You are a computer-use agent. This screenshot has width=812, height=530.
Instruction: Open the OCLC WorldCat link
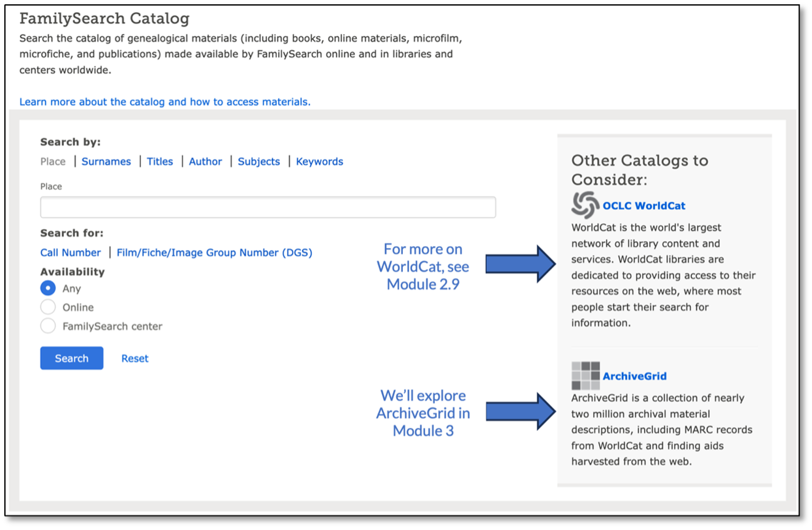(644, 206)
